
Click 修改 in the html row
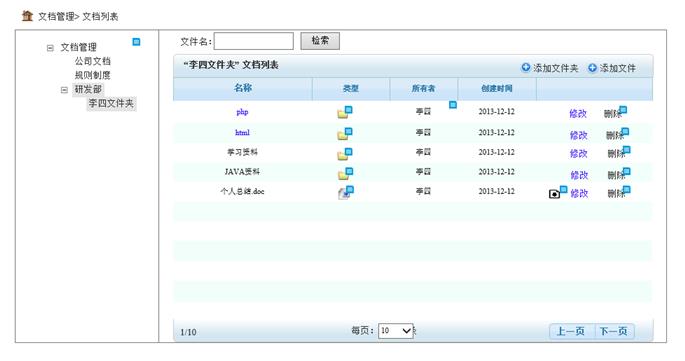(579, 135)
